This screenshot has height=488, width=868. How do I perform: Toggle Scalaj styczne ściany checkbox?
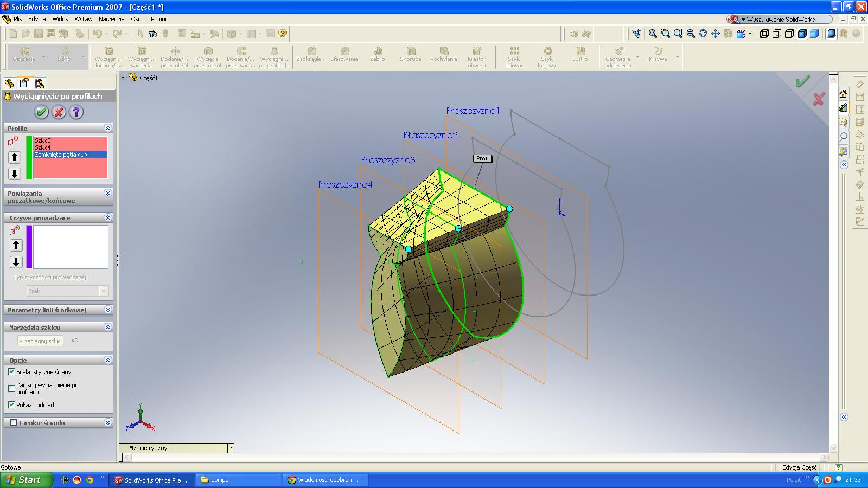click(x=12, y=372)
